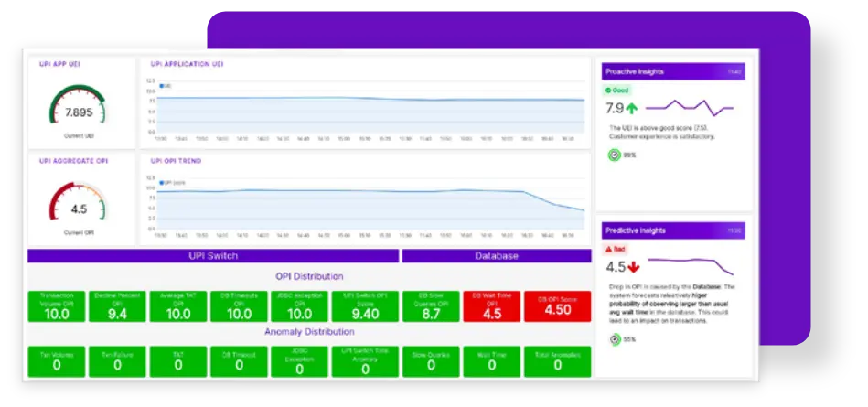Click the Total Anomalies tile
This screenshot has width=868, height=407.
click(557, 360)
